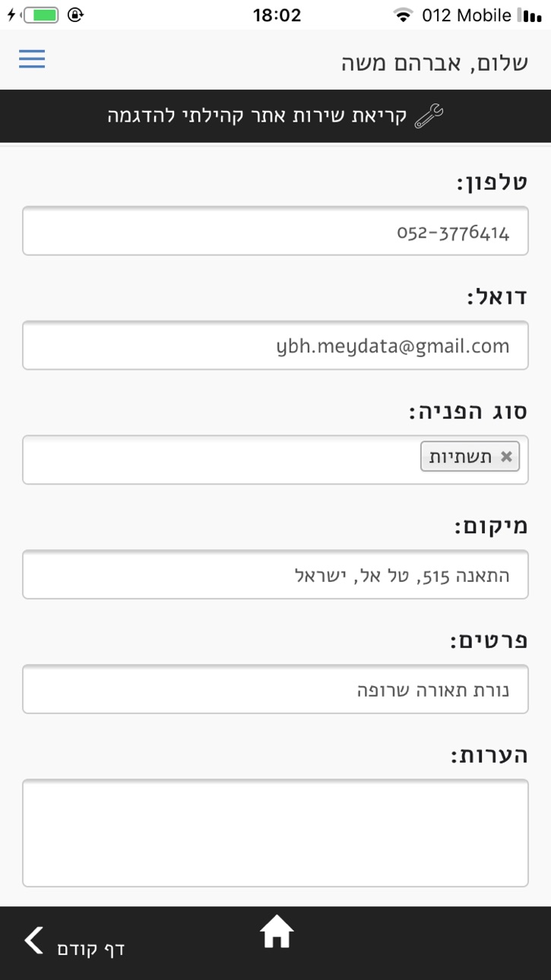
Task: Tap the Wi-Fi status icon
Action: 403,14
